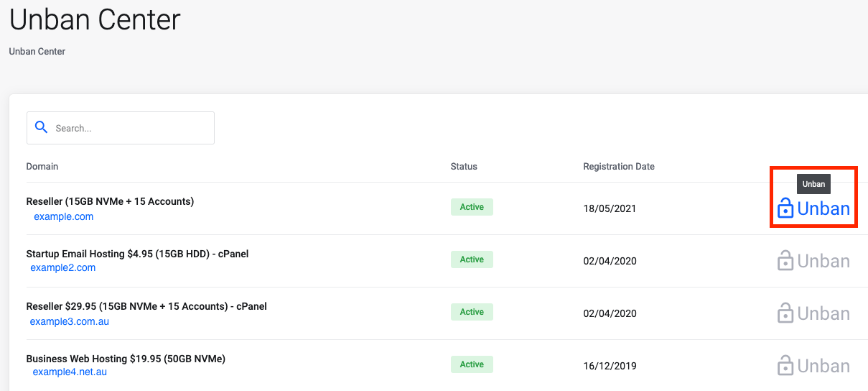Screen dimensions: 868x391
Task: Click the magnifier icon in search box
Action: 41,127
